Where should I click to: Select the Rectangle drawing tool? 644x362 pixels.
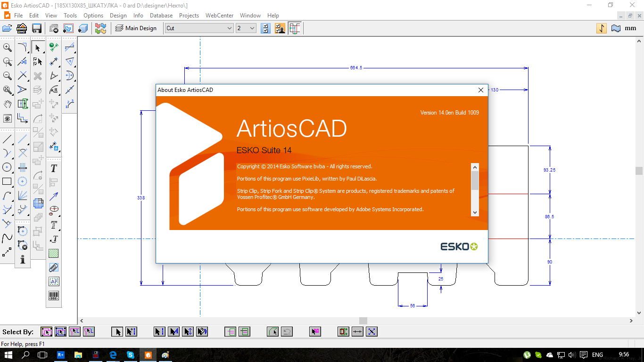point(7,181)
